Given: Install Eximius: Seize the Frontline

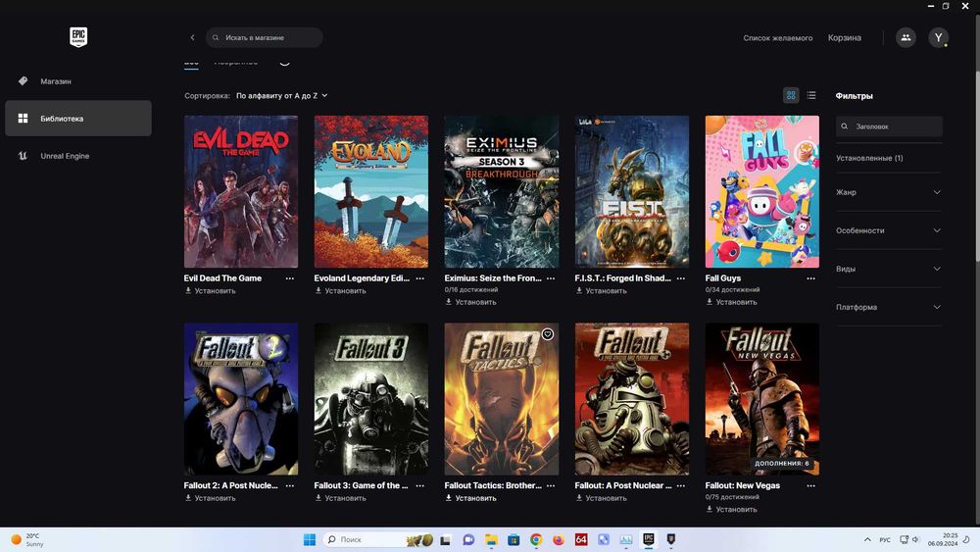Looking at the screenshot, I should point(470,302).
